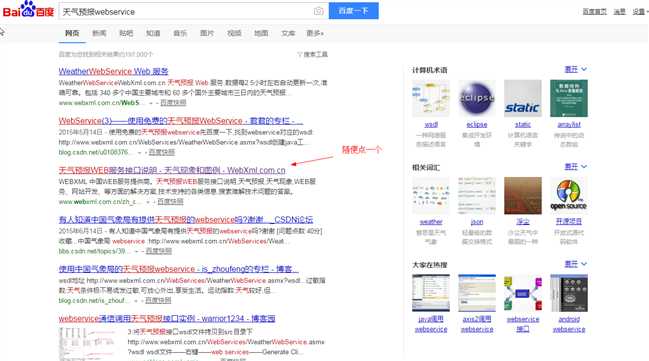Open 百度快照 for the blog.csdn.net/u0108376 result
This screenshot has width=649, height=361.
161,152
